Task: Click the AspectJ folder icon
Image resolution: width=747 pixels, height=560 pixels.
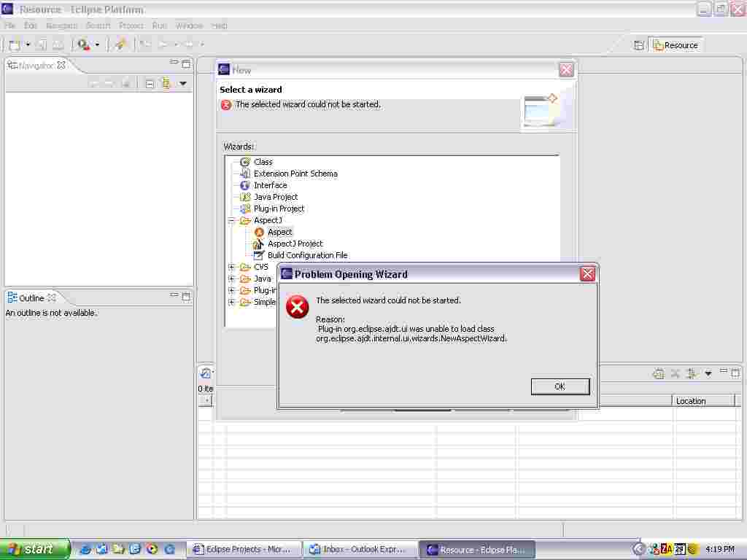Action: tap(245, 220)
